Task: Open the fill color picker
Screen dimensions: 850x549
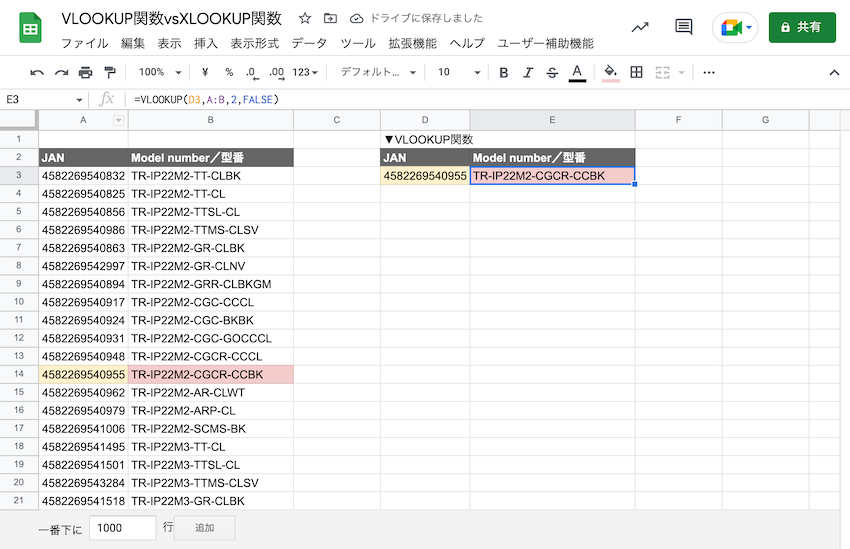Action: 610,72
